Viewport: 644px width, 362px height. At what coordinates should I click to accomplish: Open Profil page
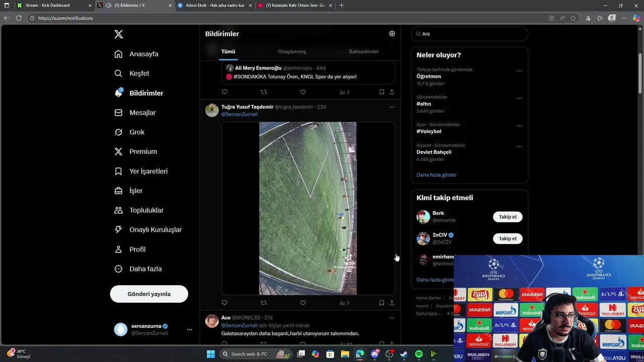[130, 249]
